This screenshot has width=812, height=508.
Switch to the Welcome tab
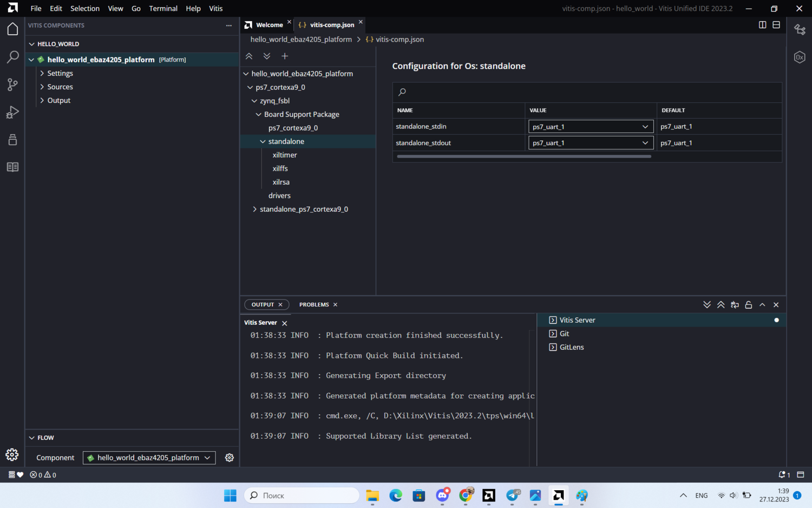[x=269, y=25]
